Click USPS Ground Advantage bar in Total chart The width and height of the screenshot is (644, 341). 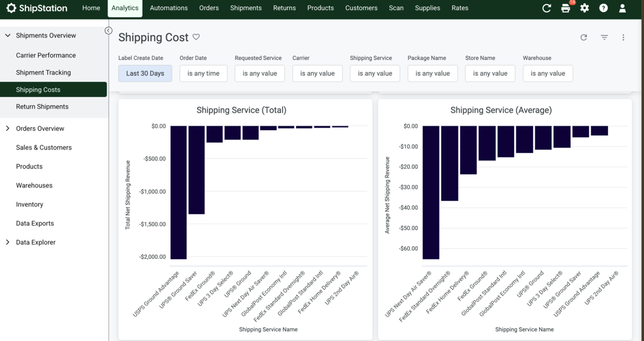click(179, 193)
